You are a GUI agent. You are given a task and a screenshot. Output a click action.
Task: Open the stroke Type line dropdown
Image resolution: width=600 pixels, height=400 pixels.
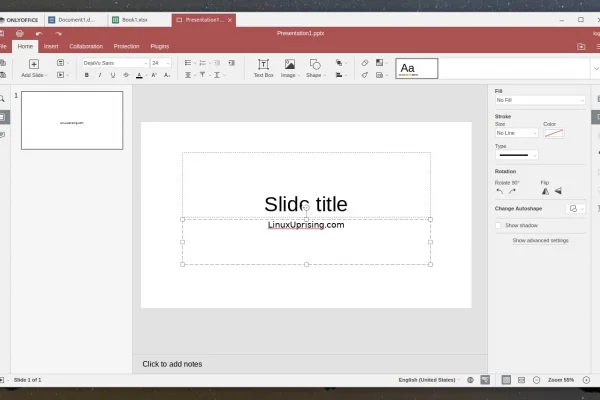517,155
